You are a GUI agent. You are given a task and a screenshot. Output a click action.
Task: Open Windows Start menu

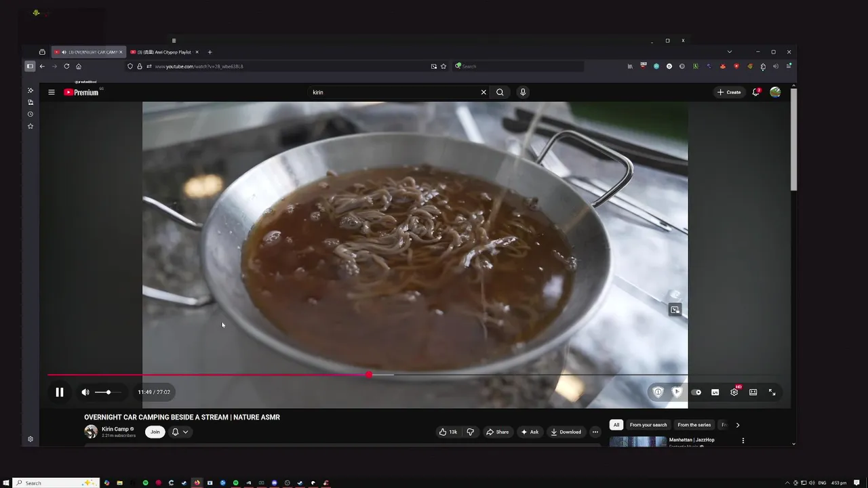point(6,483)
